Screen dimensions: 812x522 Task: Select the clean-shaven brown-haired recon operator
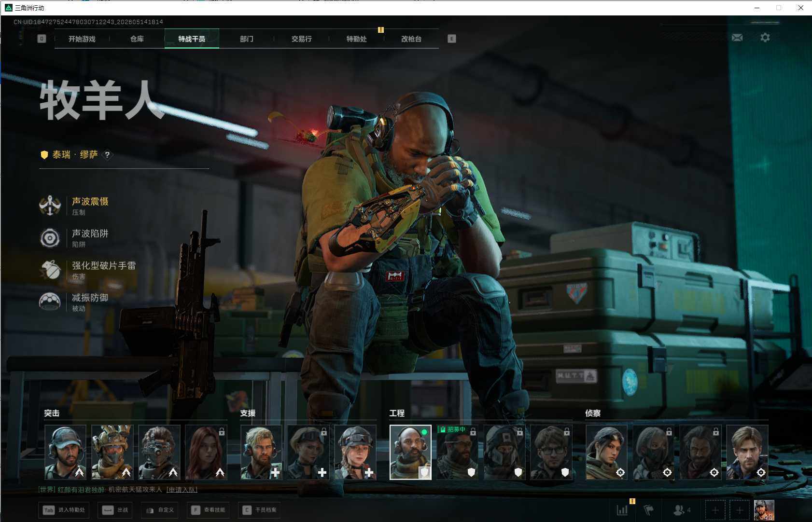(747, 453)
